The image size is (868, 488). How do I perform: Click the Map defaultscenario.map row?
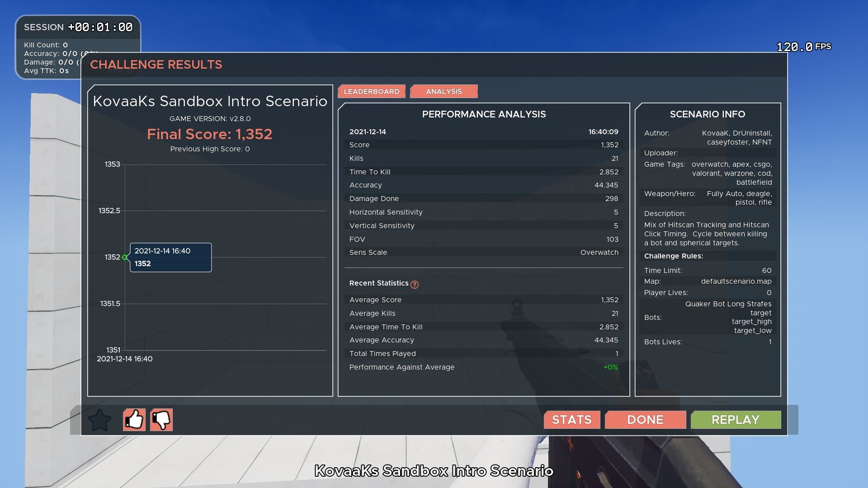(708, 282)
